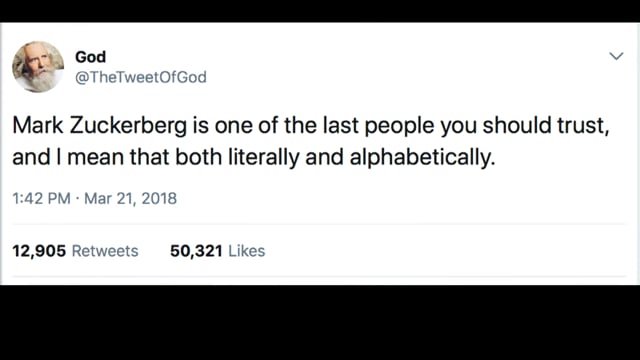Click the word alphabetically in the tweet
The width and height of the screenshot is (640, 360).
tap(422, 157)
